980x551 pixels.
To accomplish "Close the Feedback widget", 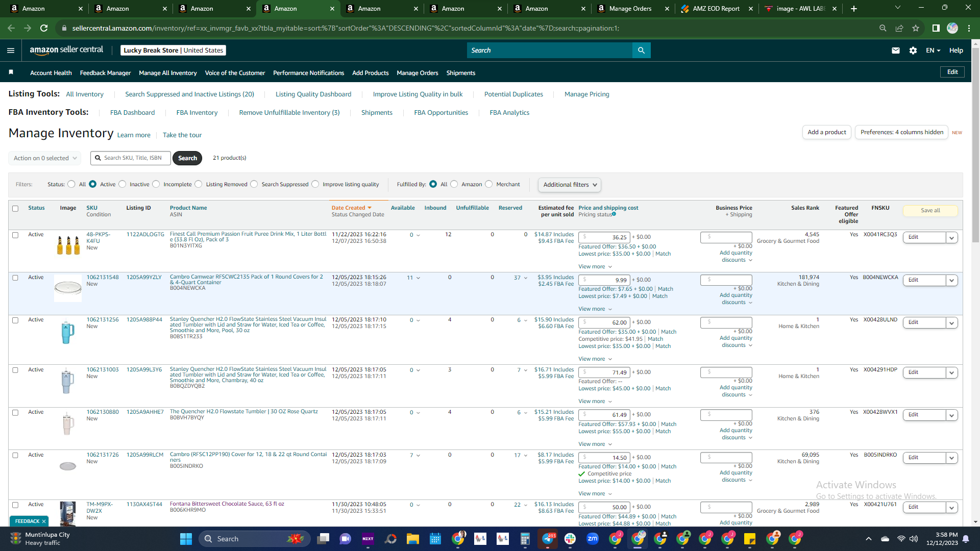I will click(x=44, y=521).
